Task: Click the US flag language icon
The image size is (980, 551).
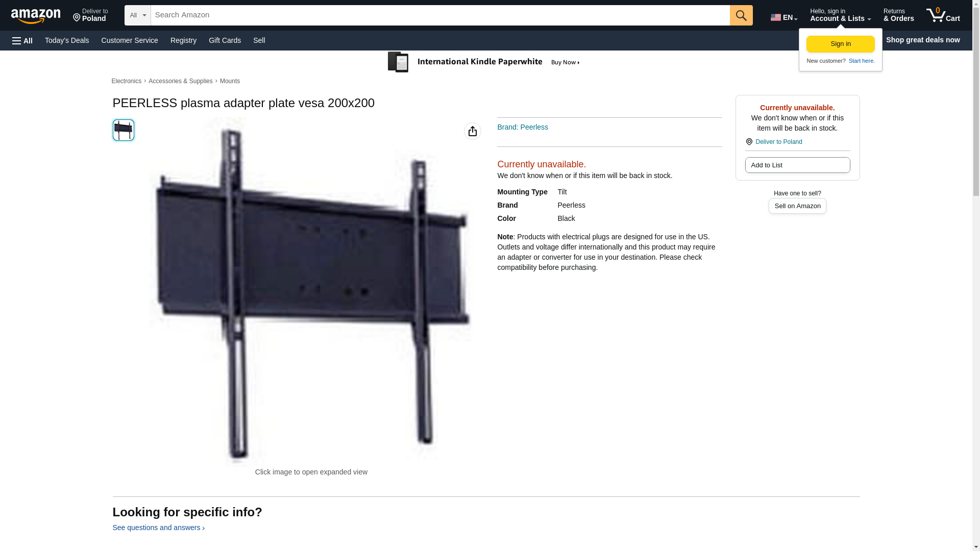Action: click(x=775, y=17)
